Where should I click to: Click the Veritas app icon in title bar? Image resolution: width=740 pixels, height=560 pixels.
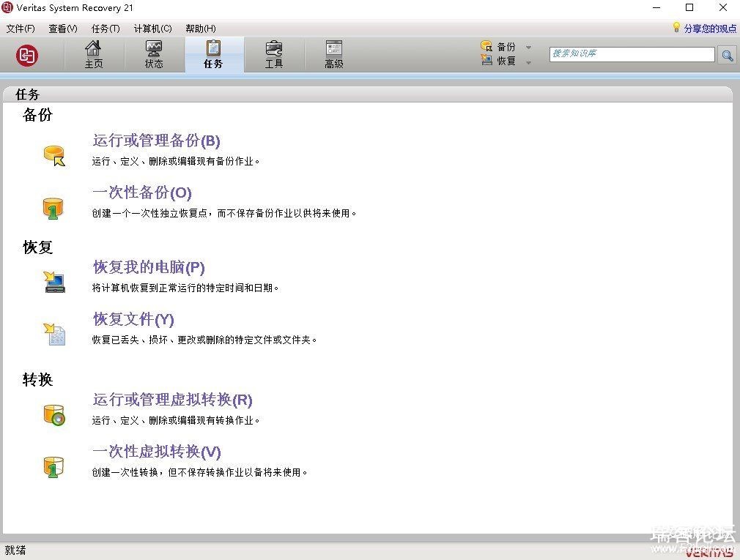[x=7, y=7]
